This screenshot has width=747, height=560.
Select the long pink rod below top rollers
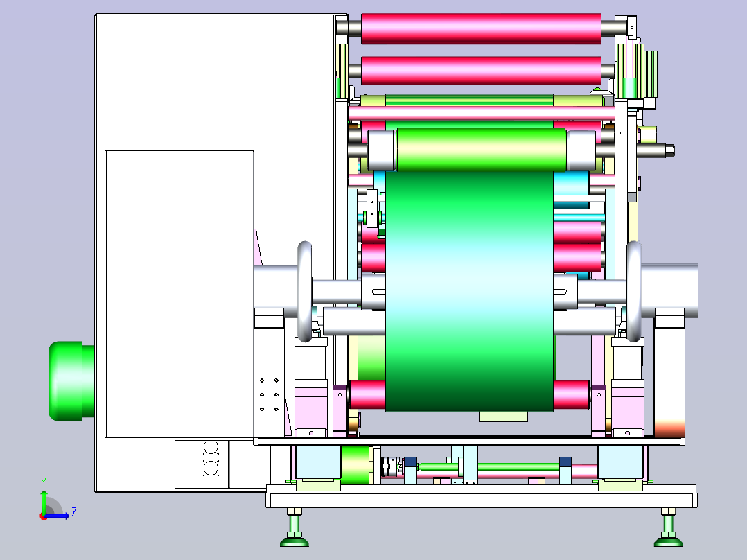click(481, 114)
